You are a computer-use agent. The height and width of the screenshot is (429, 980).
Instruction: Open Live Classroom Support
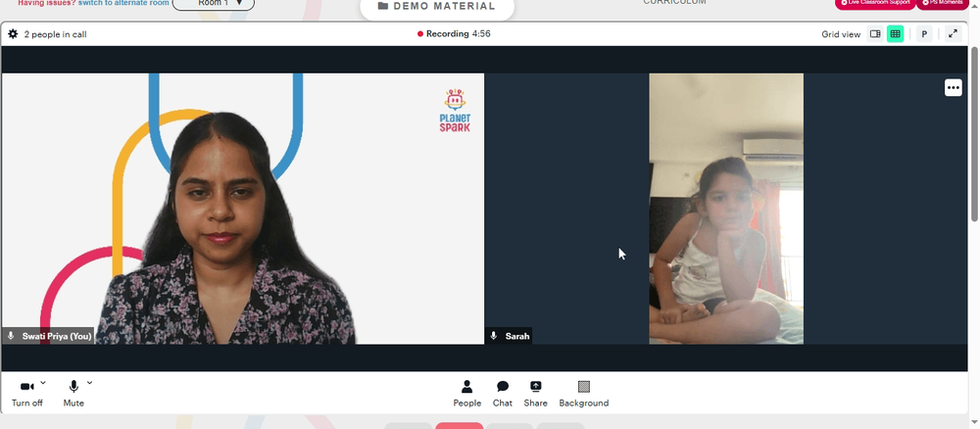pyautogui.click(x=875, y=3)
